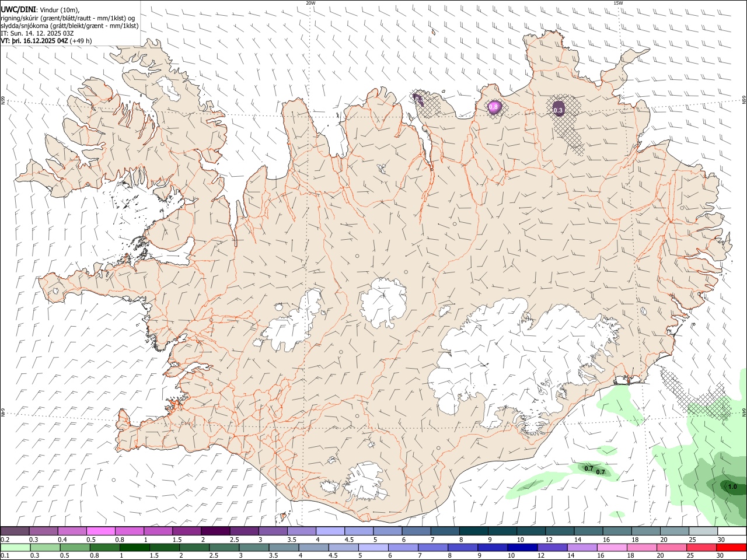747x560 pixels.
Task: Click the pink 0.8 snowfall blob on north coast
Action: click(494, 106)
